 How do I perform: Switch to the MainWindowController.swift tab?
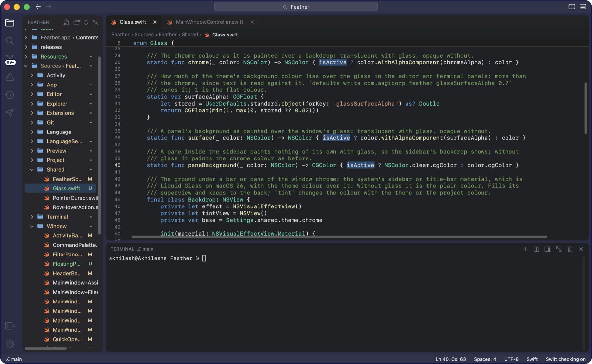coord(210,22)
